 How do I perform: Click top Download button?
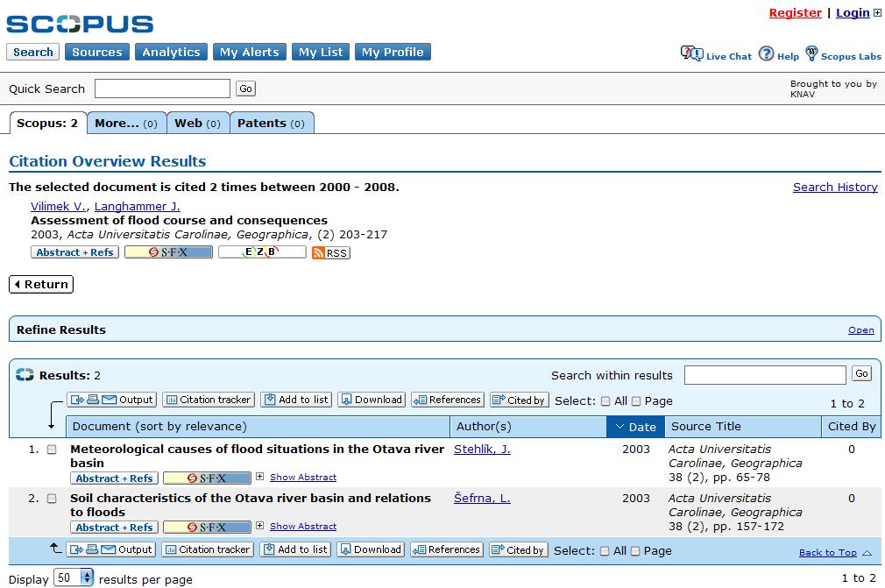[372, 400]
